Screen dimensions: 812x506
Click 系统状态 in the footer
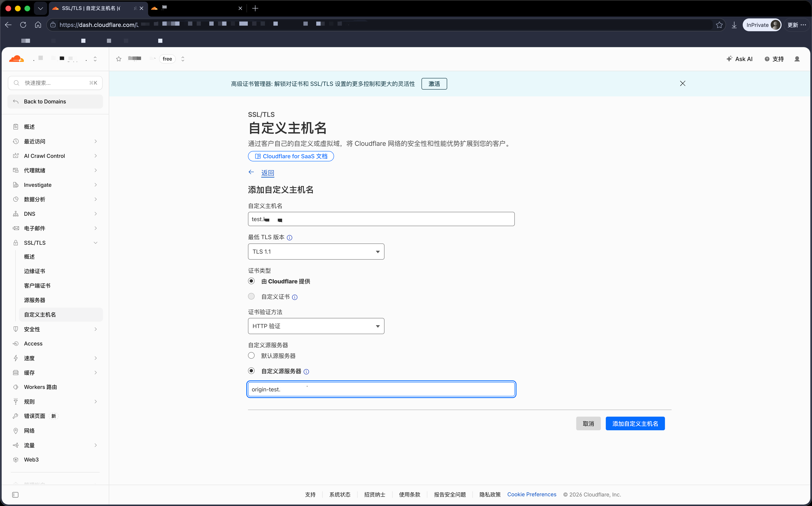click(x=340, y=495)
